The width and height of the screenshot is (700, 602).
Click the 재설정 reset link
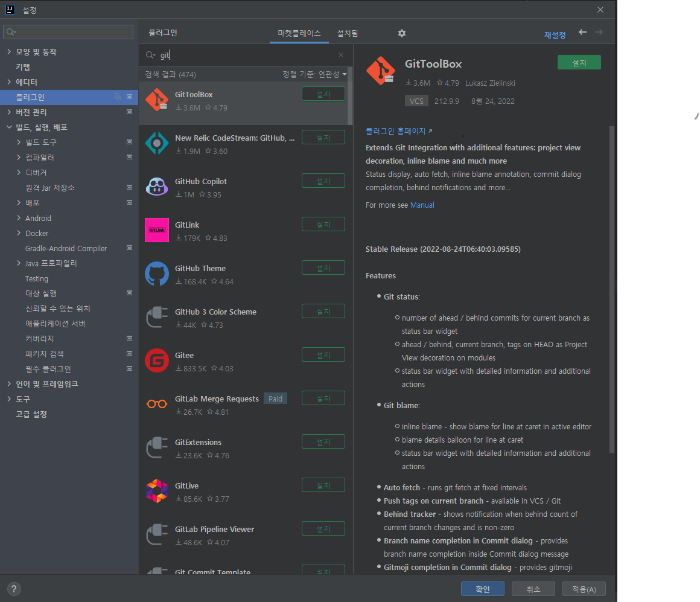(x=555, y=35)
